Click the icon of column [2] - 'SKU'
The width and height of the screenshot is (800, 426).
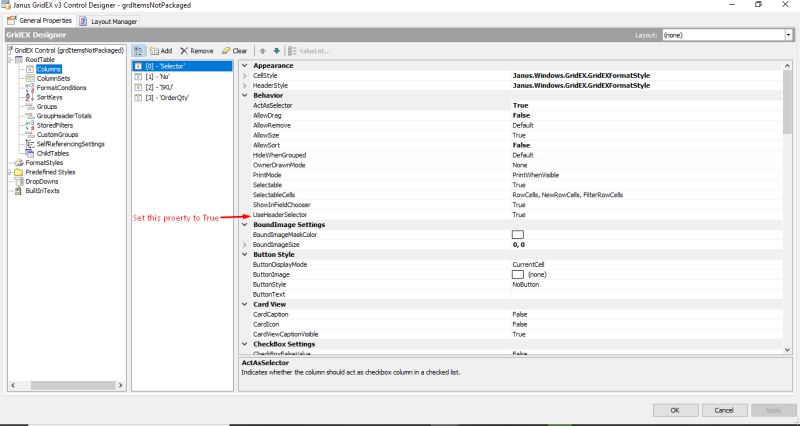tap(138, 87)
